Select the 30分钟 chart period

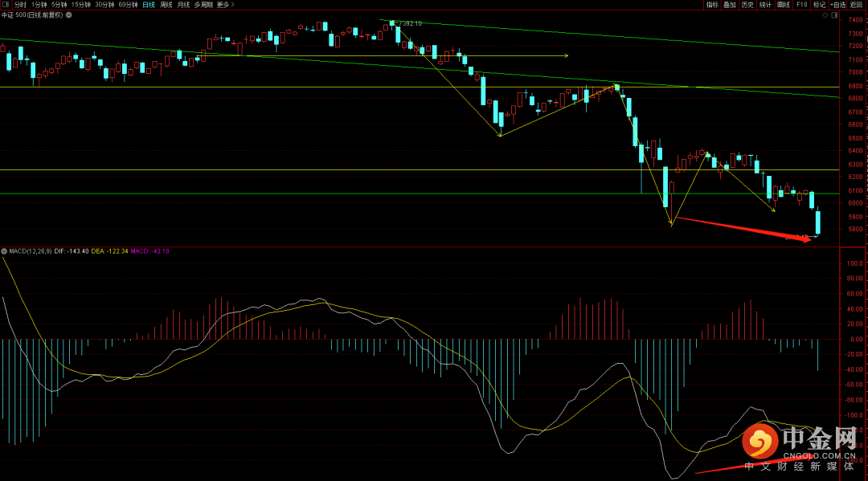pyautogui.click(x=104, y=5)
